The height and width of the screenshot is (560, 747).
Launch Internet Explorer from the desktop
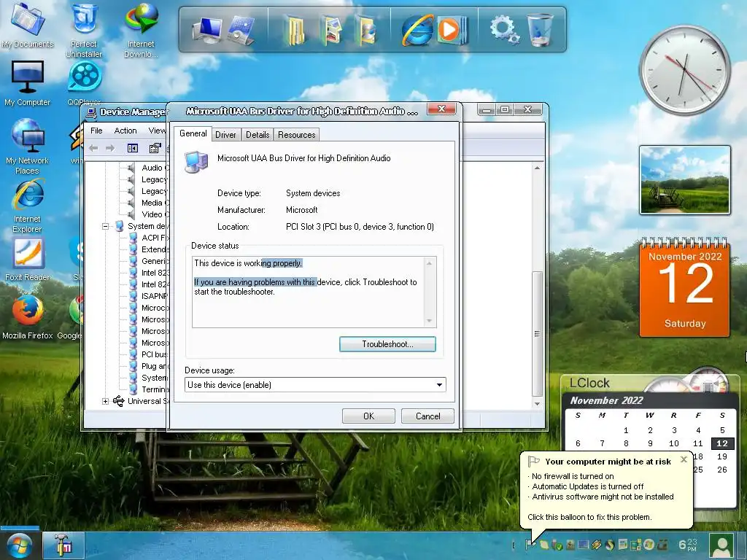click(27, 206)
